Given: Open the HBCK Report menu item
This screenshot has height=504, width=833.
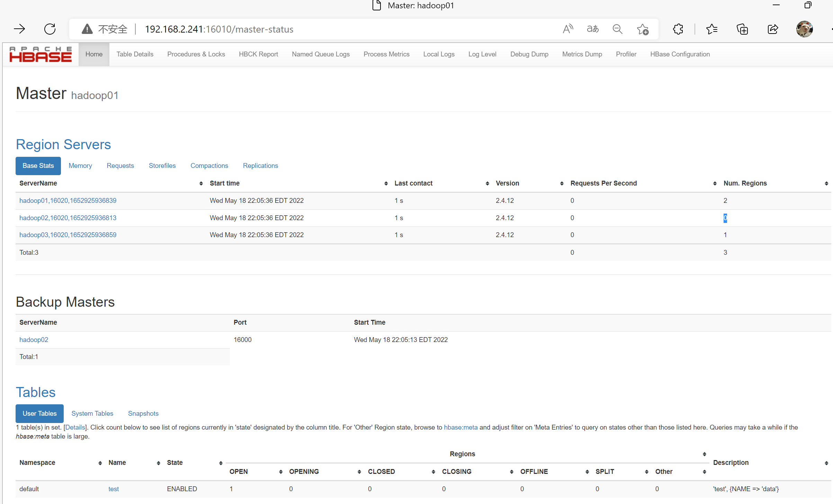Looking at the screenshot, I should click(258, 54).
